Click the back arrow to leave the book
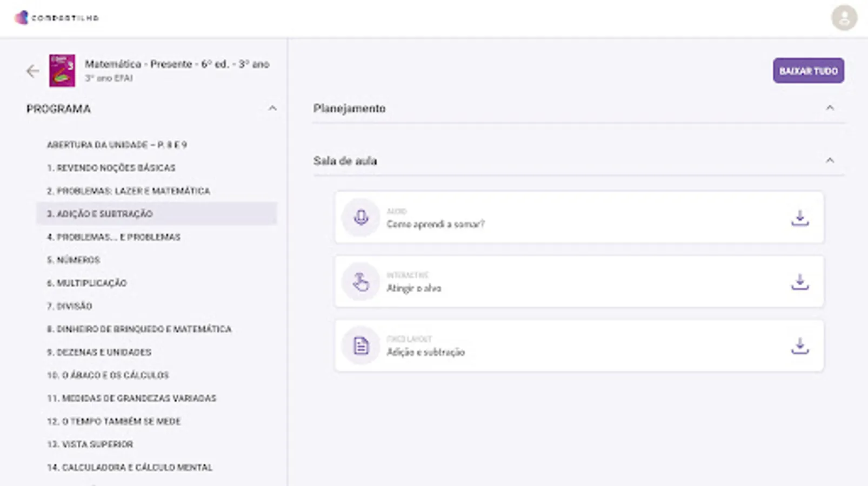Screen dimensions: 868x486 pos(32,70)
